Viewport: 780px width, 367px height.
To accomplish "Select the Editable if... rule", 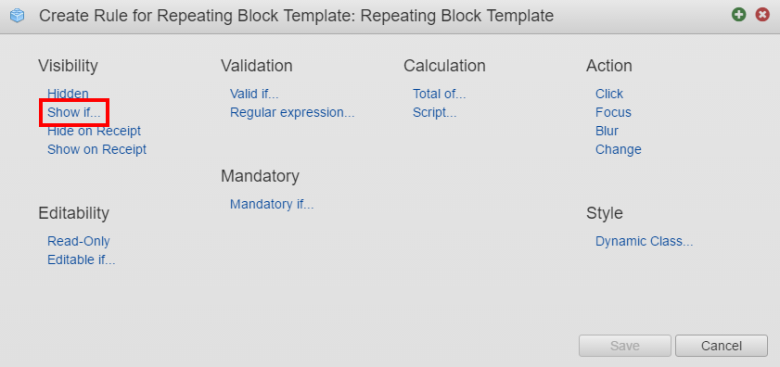I will pyautogui.click(x=81, y=260).
